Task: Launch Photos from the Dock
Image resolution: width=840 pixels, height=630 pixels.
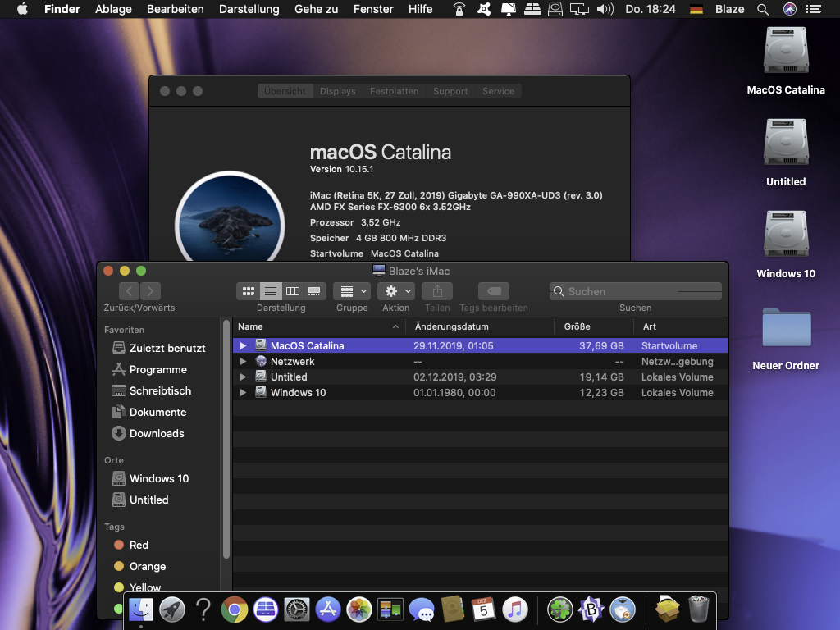Action: pyautogui.click(x=359, y=609)
